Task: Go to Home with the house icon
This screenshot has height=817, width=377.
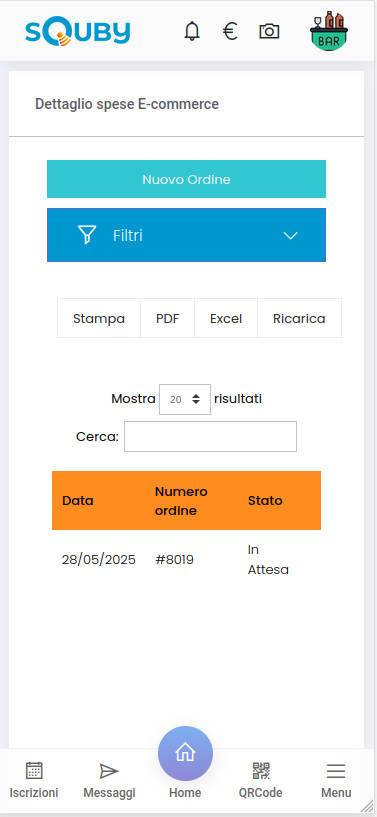Action: pyautogui.click(x=185, y=753)
